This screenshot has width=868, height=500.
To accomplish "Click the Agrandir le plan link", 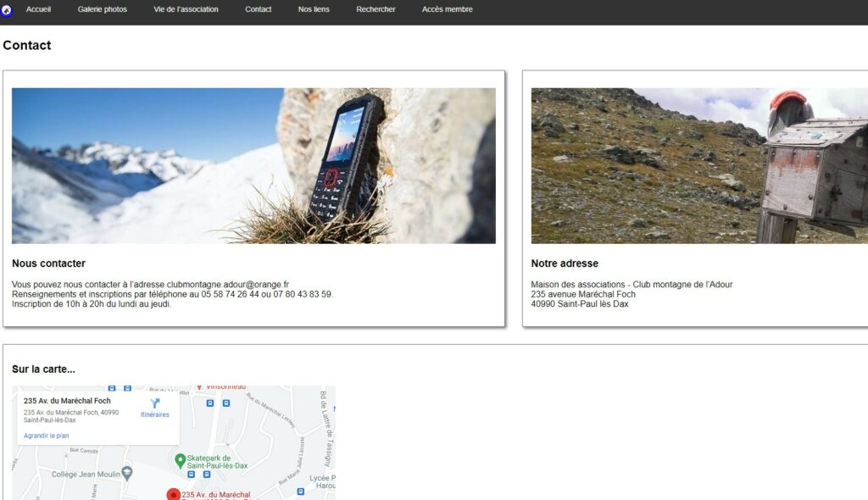I will [x=46, y=436].
